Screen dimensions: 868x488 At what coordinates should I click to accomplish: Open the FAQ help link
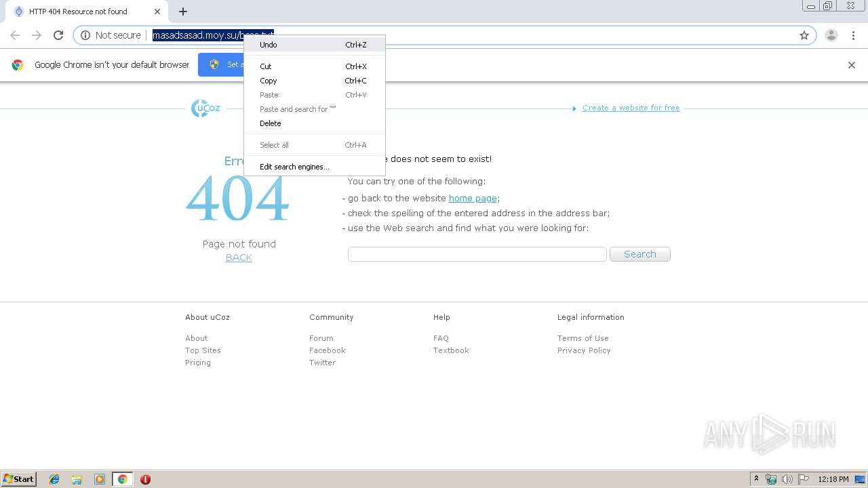pos(441,338)
